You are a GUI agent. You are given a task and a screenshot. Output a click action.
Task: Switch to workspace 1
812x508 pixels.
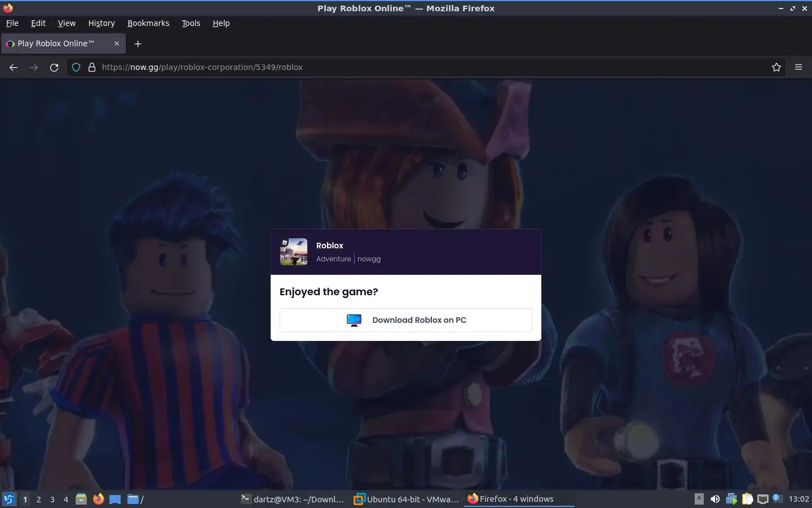(x=25, y=499)
